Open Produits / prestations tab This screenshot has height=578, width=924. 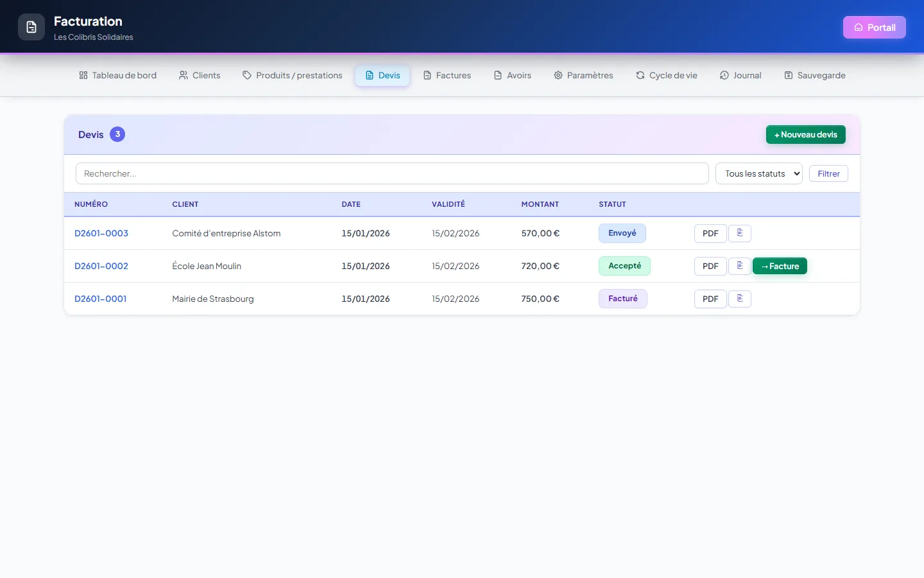[293, 75]
